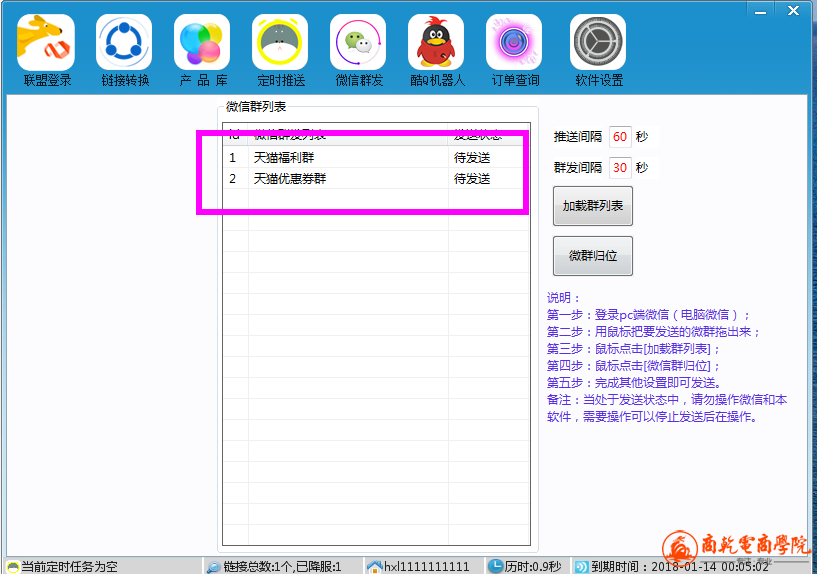
Task: Click the magnifier icon beside 链接总数
Action: pyautogui.click(x=213, y=567)
